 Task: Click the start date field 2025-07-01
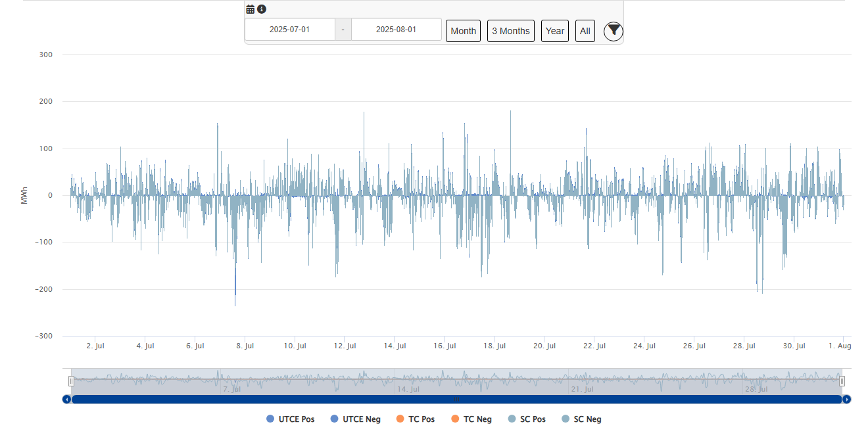289,30
